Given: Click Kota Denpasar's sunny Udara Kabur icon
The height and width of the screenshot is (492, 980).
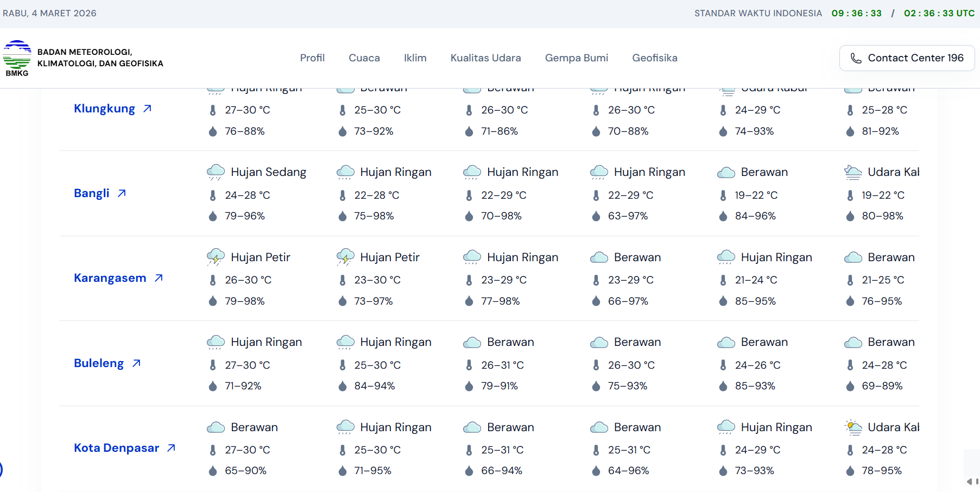Looking at the screenshot, I should pos(853,427).
